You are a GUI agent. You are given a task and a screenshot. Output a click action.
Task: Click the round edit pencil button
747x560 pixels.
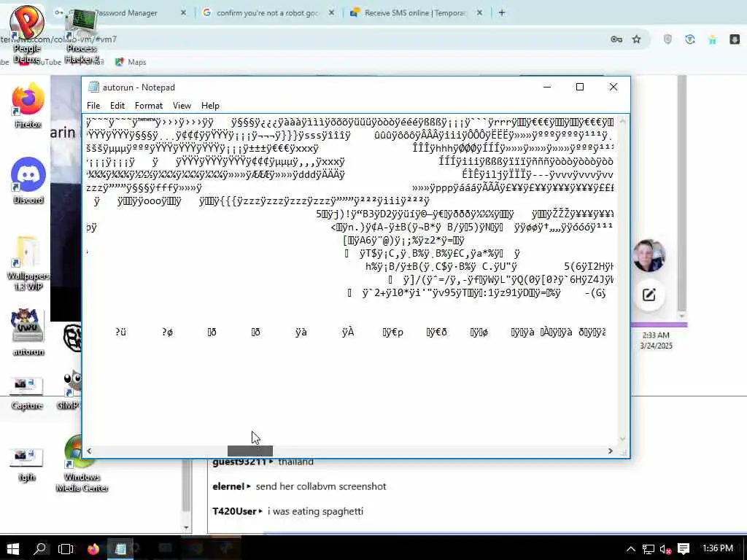pos(649,295)
